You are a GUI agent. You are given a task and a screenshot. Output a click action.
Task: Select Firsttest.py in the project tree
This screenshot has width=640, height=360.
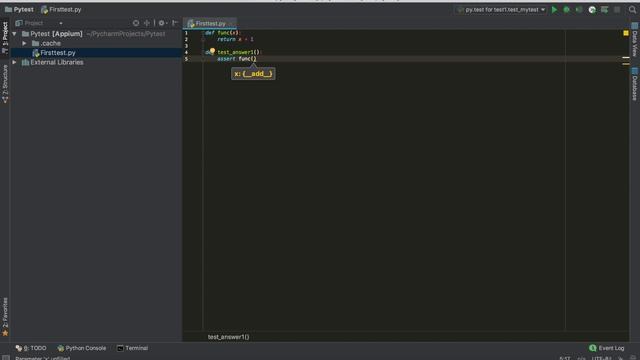pyautogui.click(x=96, y=53)
